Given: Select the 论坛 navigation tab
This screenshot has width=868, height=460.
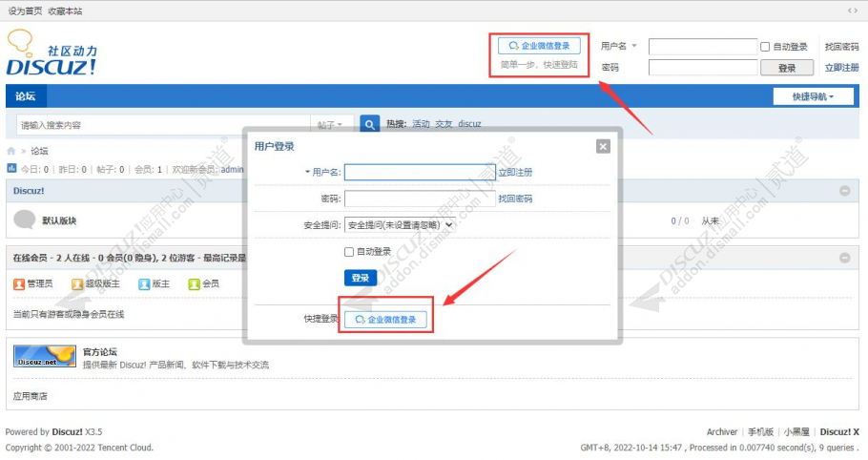Looking at the screenshot, I should pos(26,96).
